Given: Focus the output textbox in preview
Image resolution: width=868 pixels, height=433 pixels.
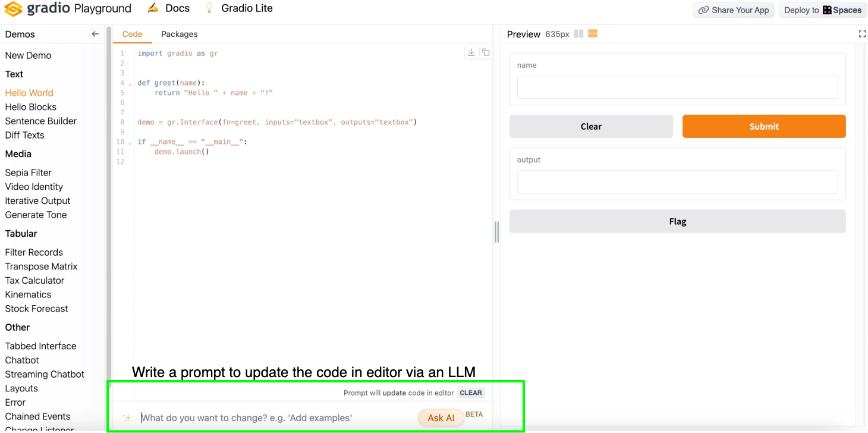Looking at the screenshot, I should pos(678,182).
